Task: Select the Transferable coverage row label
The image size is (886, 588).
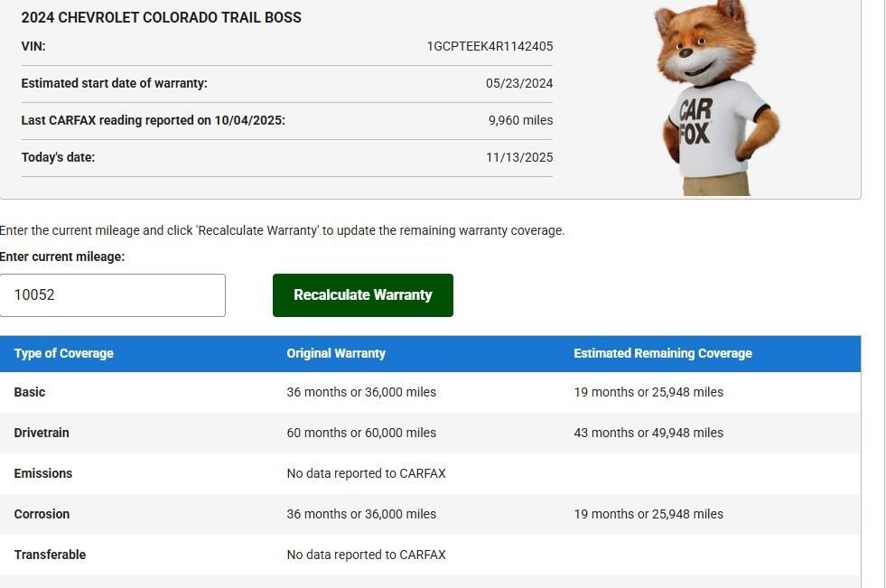Action: [x=50, y=555]
